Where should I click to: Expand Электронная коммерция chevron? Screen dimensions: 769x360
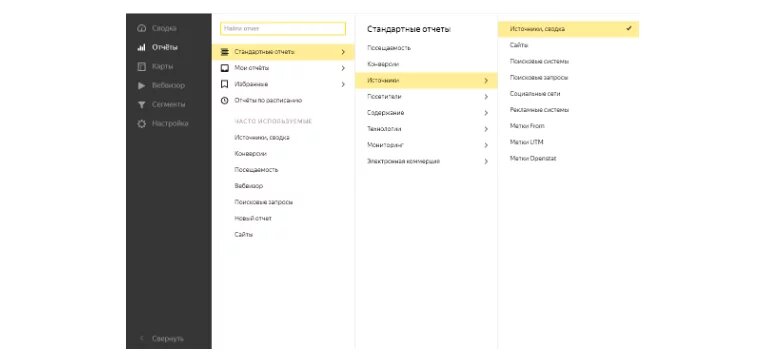tap(486, 161)
